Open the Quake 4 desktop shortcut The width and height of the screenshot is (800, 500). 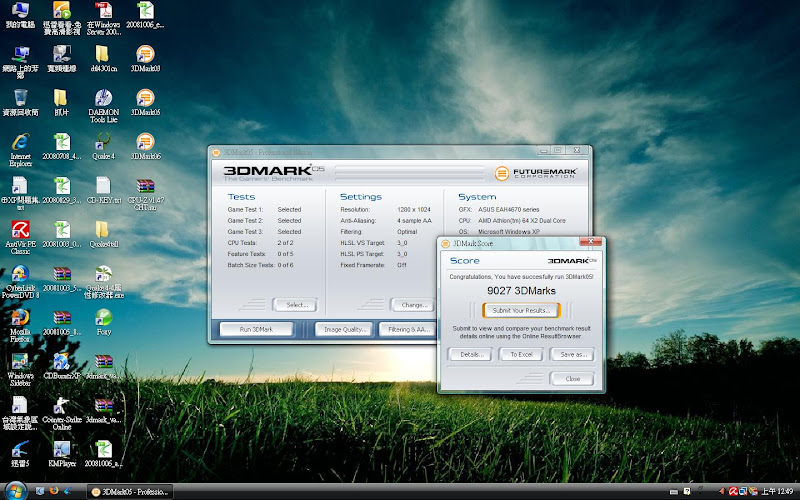[x=103, y=144]
